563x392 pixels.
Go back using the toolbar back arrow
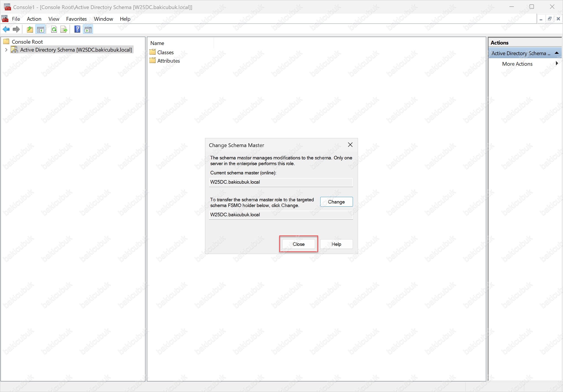[x=6, y=30]
